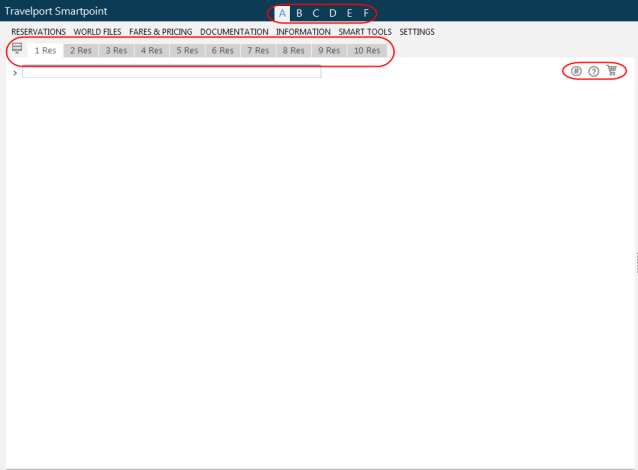Image resolution: width=638 pixels, height=470 pixels.
Task: Open the window layout monitor icon
Action: tap(17, 48)
